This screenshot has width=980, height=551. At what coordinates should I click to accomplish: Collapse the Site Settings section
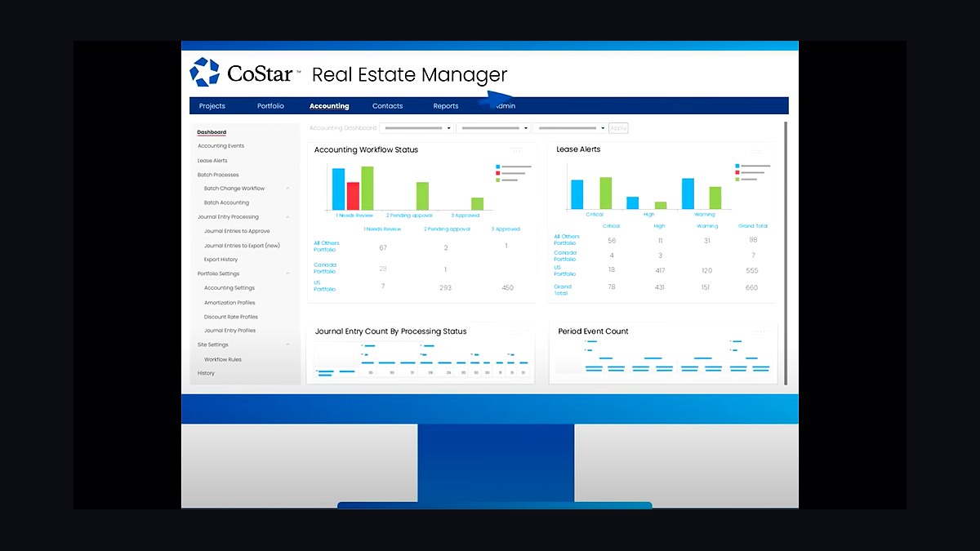pos(287,344)
